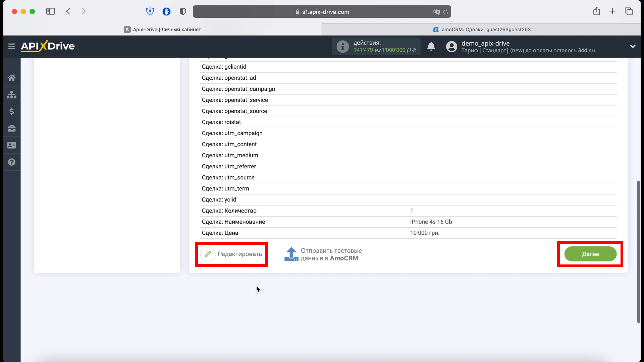Click the upload test data icon
The height and width of the screenshot is (362, 644).
pos(291,254)
